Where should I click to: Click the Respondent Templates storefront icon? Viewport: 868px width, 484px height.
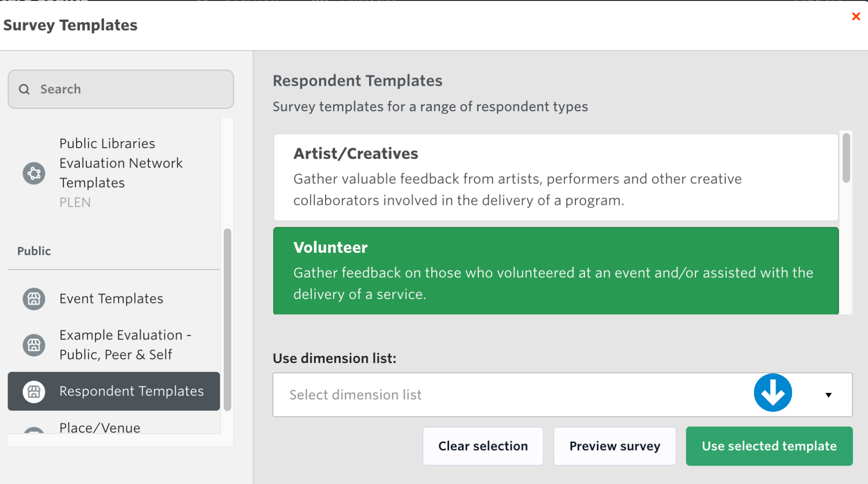34,391
